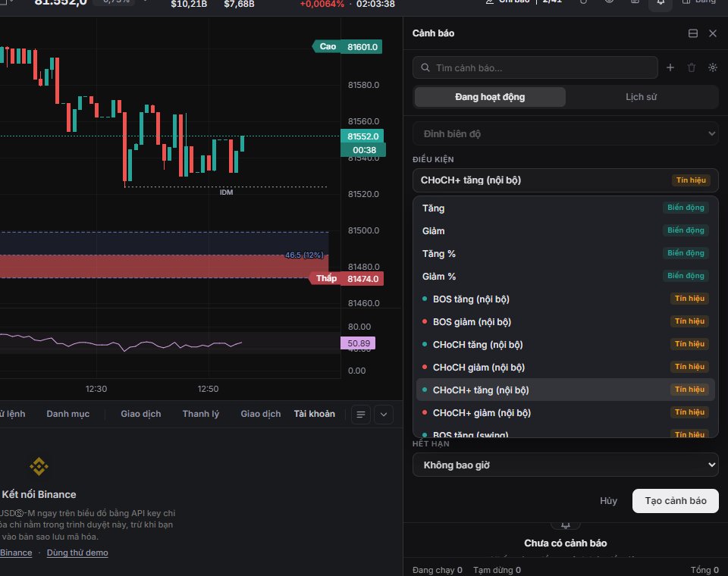Click the bell notification icon in top bar
Viewport: 728px width, 576px height.
tap(661, 3)
